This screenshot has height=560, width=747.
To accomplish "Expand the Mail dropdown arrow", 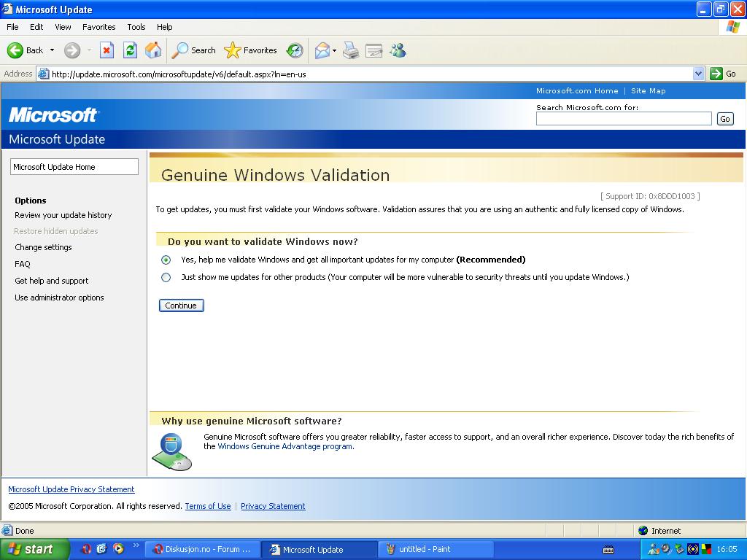I will [334, 50].
